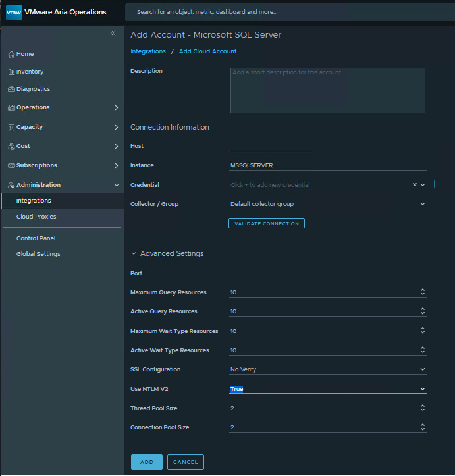
Task: Click the Administration icon in sidebar
Action: point(11,185)
